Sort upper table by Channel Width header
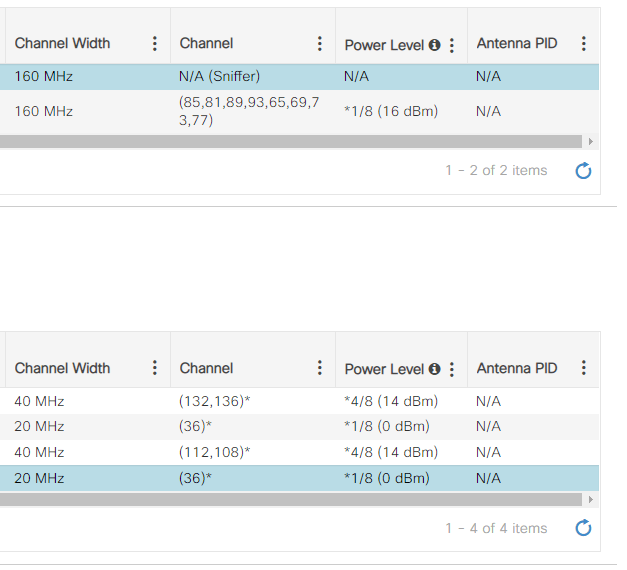Image resolution: width=627 pixels, height=570 pixels. (x=62, y=44)
